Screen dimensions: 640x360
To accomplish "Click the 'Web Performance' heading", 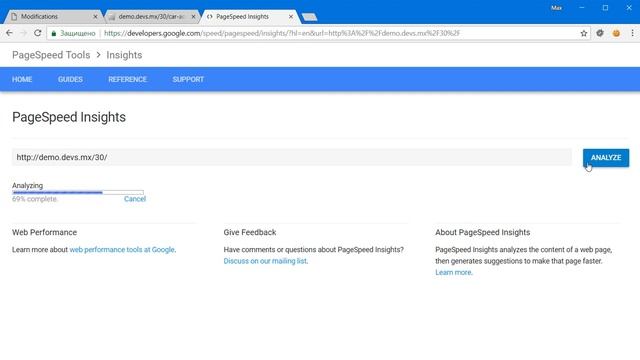I will tap(44, 232).
